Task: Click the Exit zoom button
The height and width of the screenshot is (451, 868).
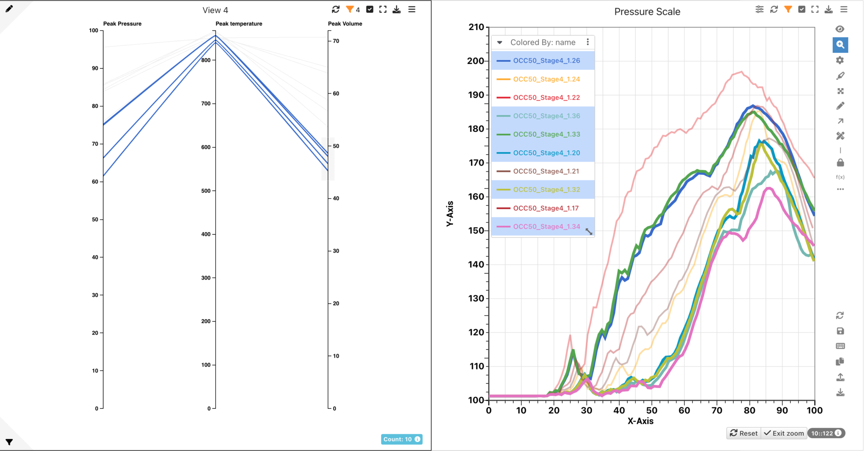Action: point(784,433)
